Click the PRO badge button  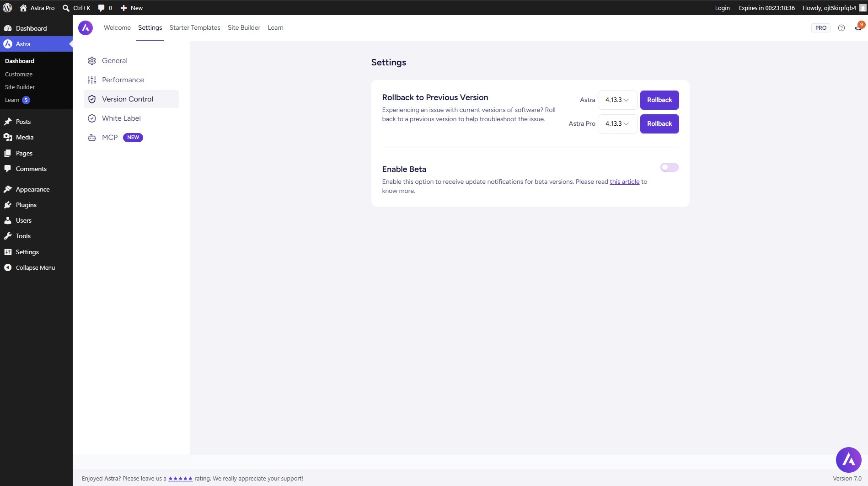point(821,28)
